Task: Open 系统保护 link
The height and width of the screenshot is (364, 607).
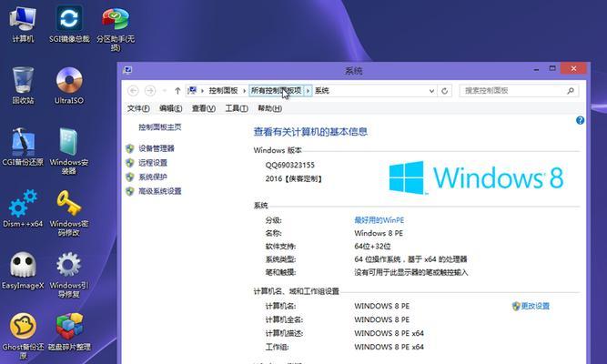Action: tap(153, 177)
